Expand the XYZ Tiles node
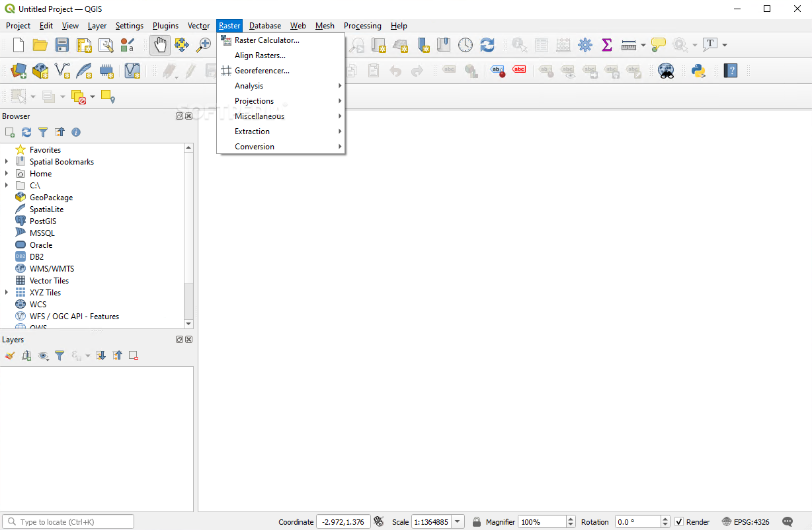This screenshot has height=530, width=812. pyautogui.click(x=7, y=293)
